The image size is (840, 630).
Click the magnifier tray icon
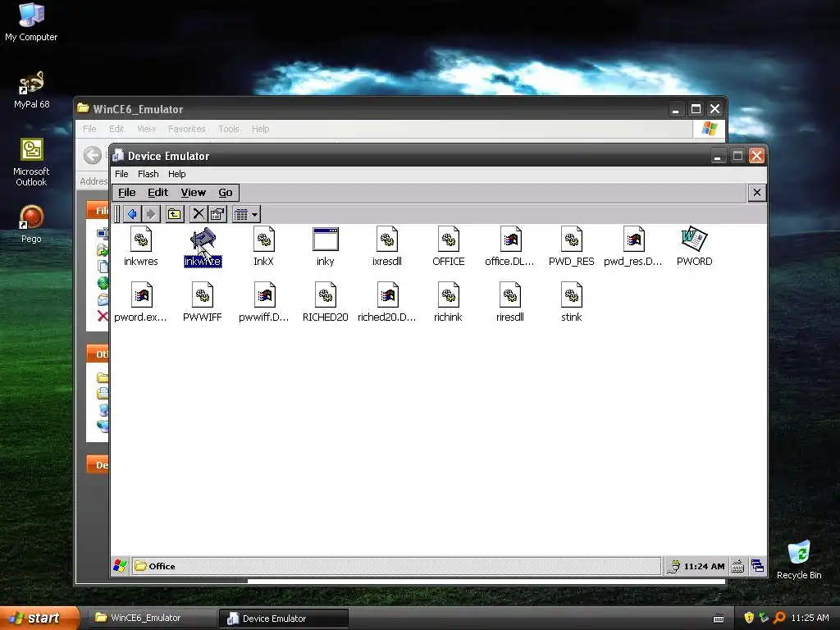click(779, 618)
